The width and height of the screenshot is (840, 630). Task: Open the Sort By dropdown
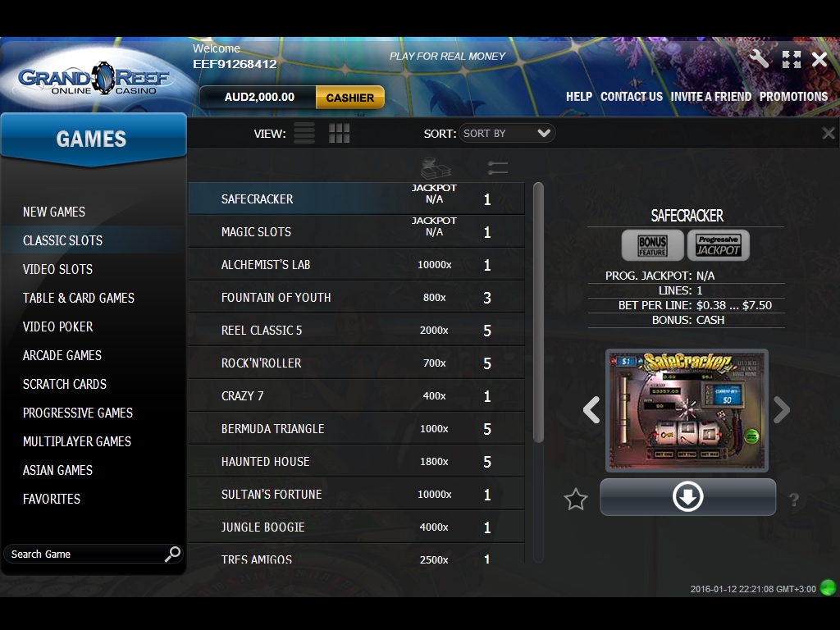click(x=505, y=133)
